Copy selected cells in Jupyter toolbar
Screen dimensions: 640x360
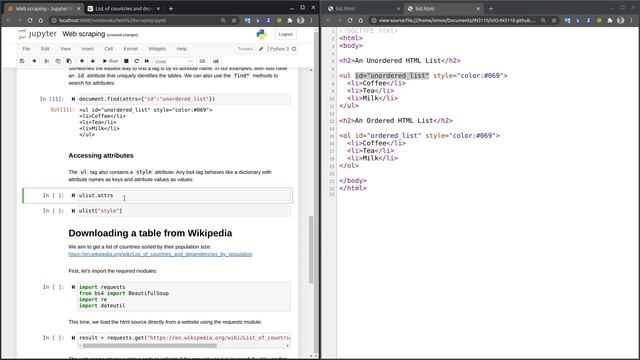(x=58, y=61)
